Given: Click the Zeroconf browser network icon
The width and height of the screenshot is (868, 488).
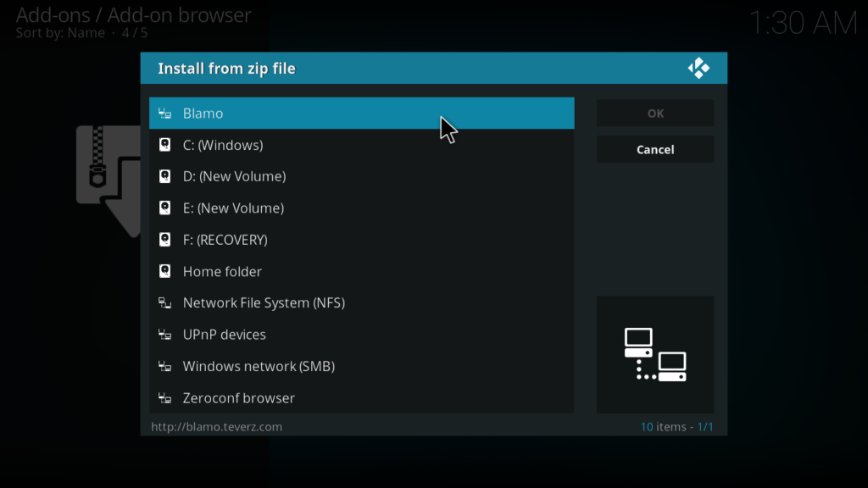Looking at the screenshot, I should (164, 398).
